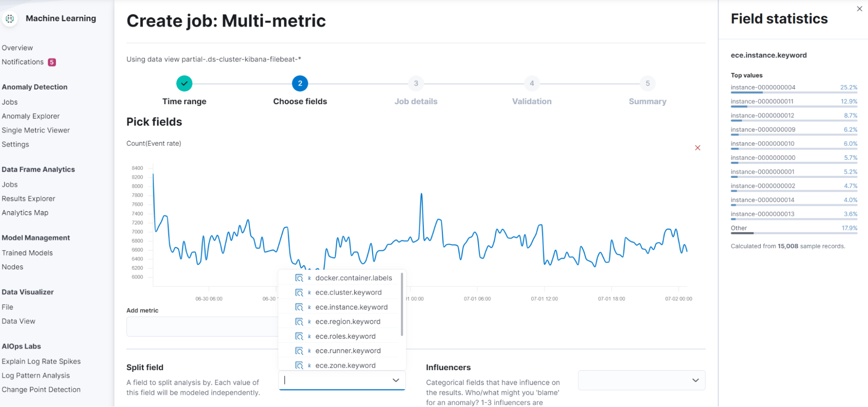Click step 3 circle in wizard

click(416, 83)
